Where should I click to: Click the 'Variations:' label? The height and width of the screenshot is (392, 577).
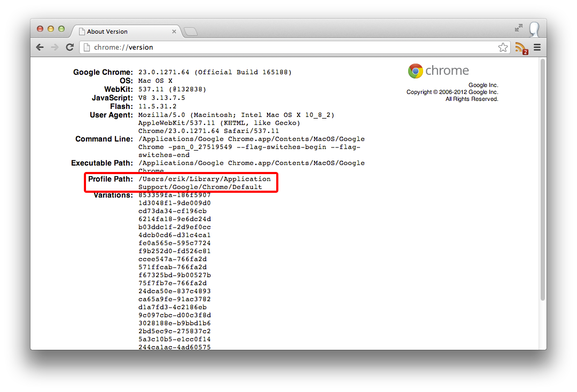(113, 195)
